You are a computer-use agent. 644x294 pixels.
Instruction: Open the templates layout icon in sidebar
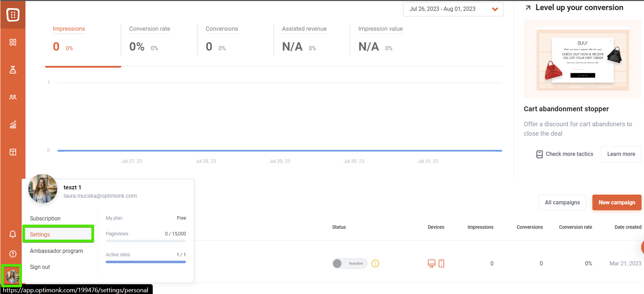(x=13, y=152)
